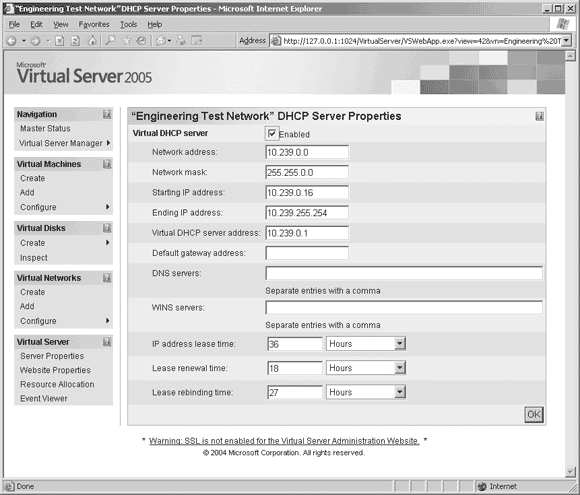The width and height of the screenshot is (580, 495).
Task: Click the Lease rebinding time value field
Action: click(x=295, y=392)
